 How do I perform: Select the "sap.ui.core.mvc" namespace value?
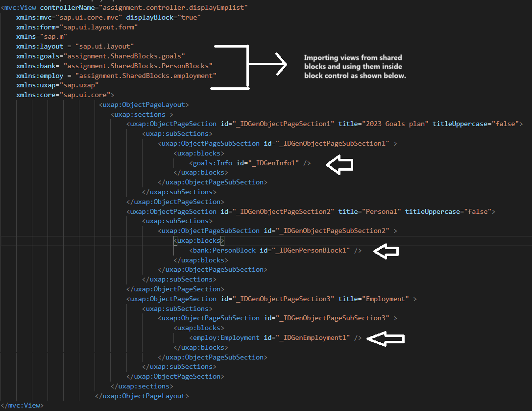[x=89, y=17]
